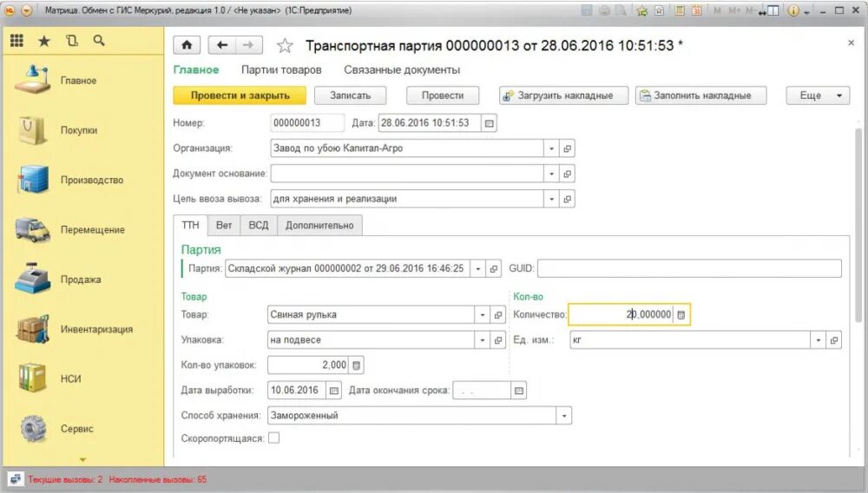
Task: Click Загрузить накладные button
Action: coord(563,95)
